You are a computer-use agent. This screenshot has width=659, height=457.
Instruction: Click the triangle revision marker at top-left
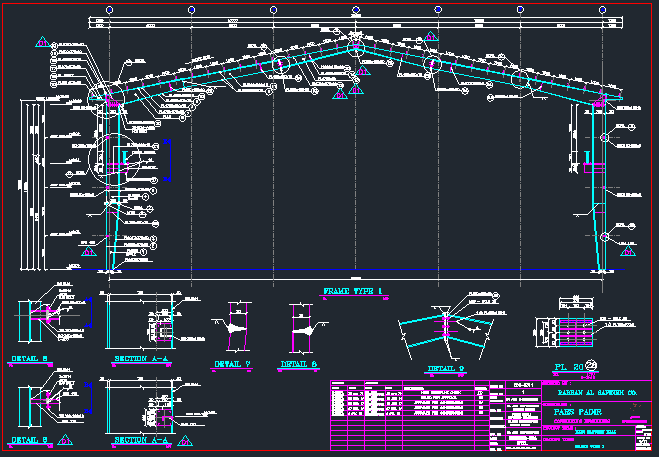click(42, 42)
